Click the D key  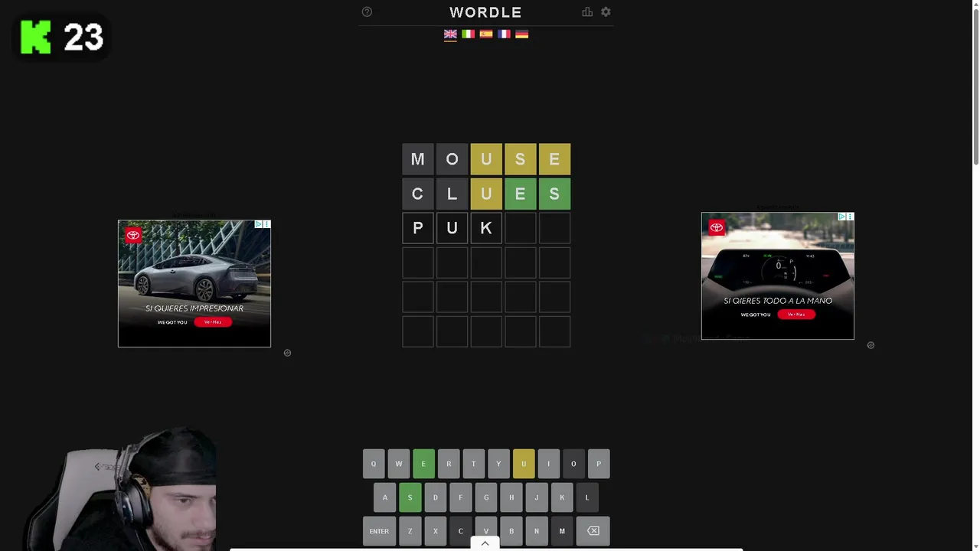[x=435, y=497]
